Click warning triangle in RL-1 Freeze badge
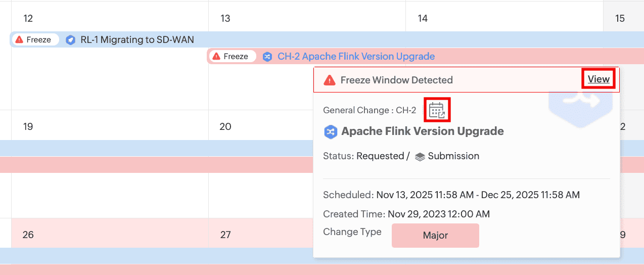The image size is (644, 275). (x=19, y=40)
